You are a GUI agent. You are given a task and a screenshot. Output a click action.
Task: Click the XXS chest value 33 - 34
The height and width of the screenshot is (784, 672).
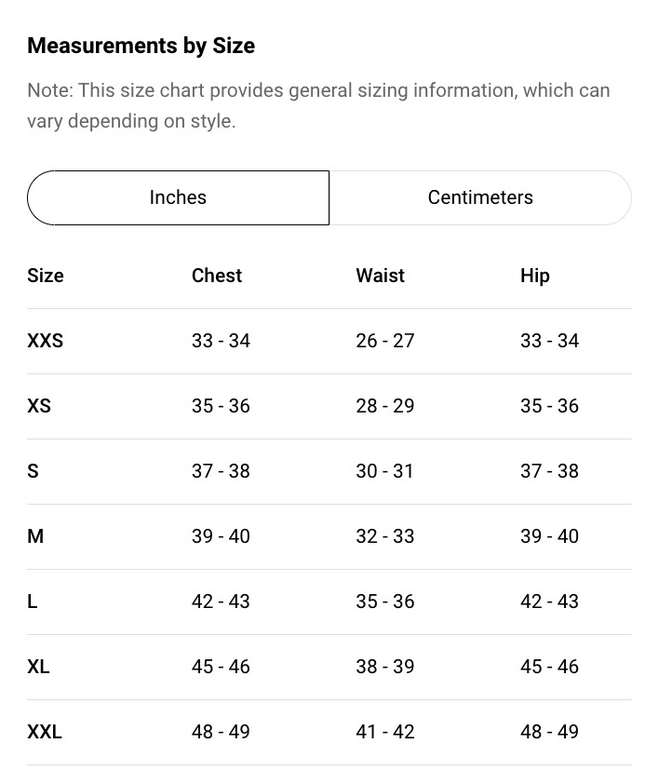[x=221, y=341]
